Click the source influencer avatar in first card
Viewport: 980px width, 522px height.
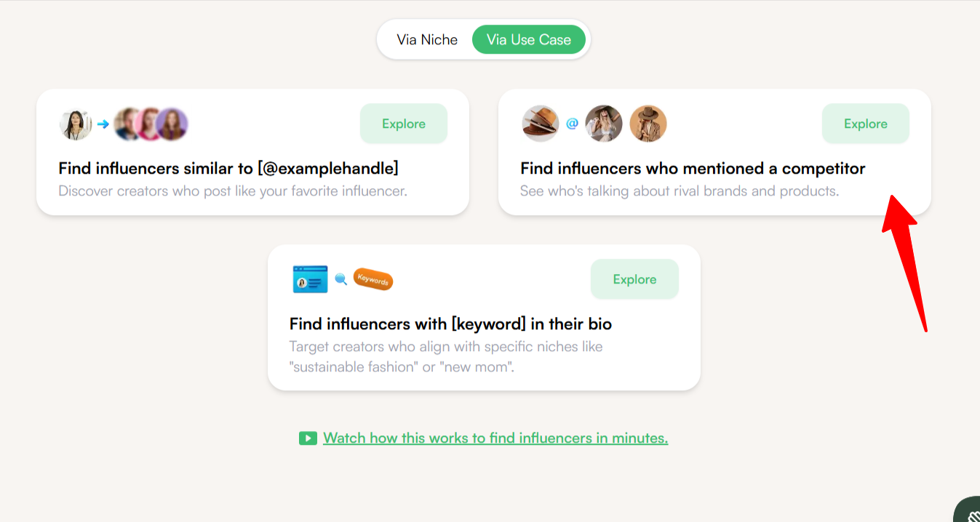[76, 124]
